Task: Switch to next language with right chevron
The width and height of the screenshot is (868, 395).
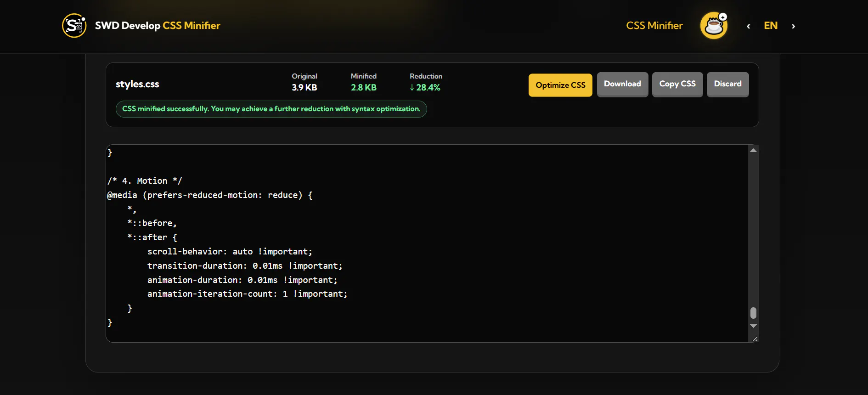Action: (793, 26)
